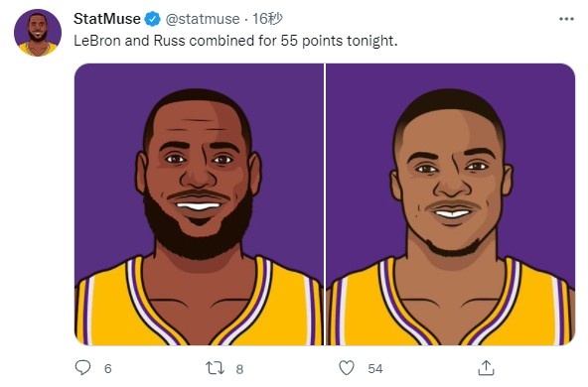Click the reply count 6
The image size is (588, 387).
click(108, 369)
